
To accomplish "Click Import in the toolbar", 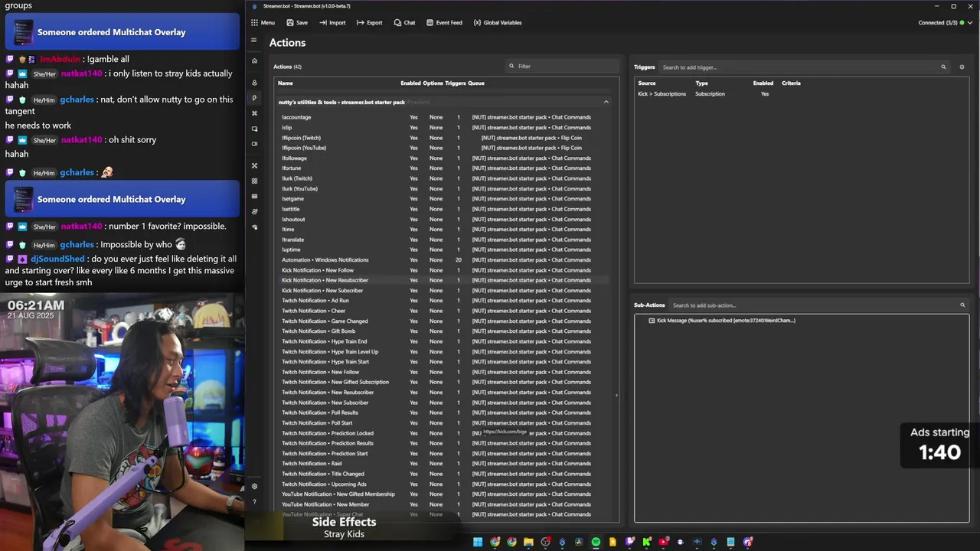I will [332, 23].
